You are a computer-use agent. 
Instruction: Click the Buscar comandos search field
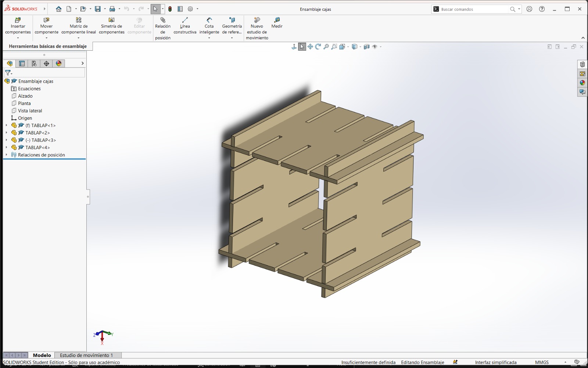(474, 9)
